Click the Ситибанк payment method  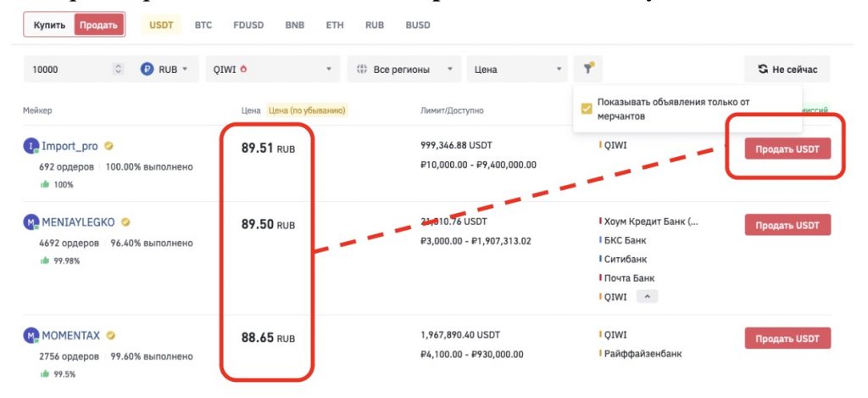tap(626, 259)
